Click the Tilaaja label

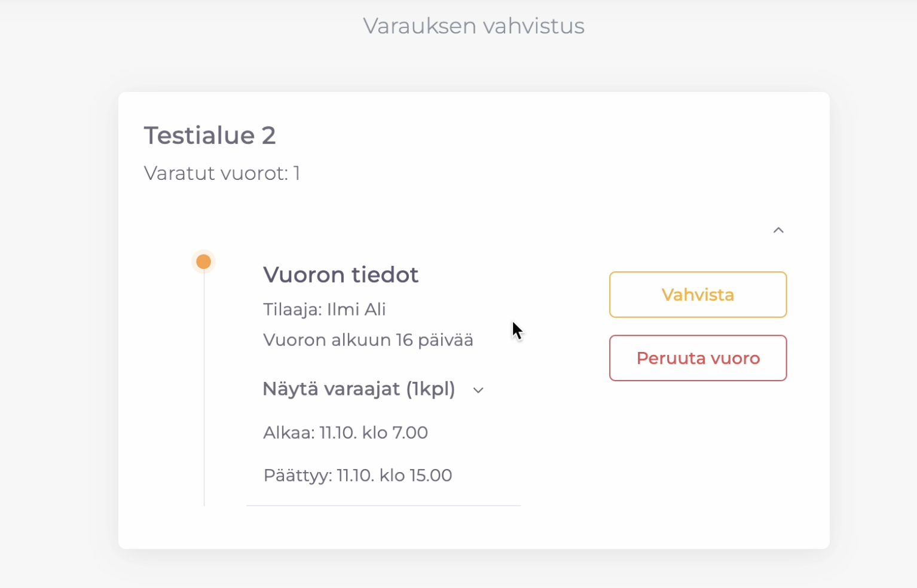pos(292,310)
